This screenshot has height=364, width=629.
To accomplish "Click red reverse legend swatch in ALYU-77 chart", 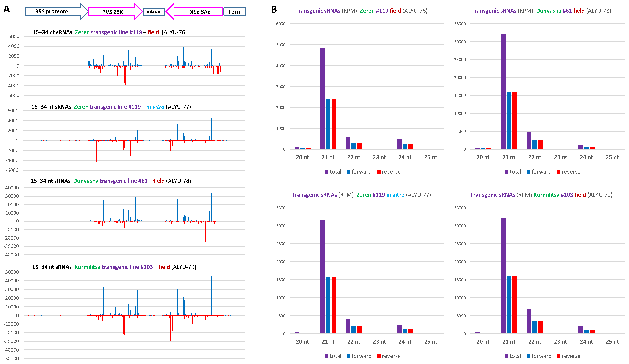I will (x=379, y=356).
